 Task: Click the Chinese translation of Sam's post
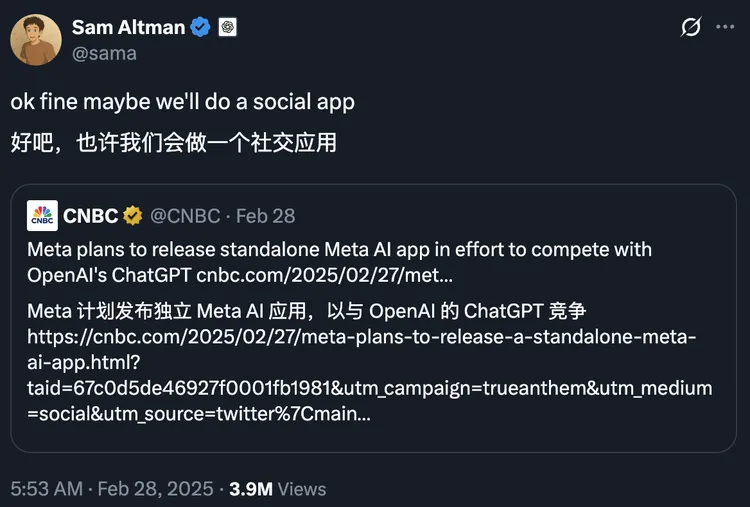click(x=173, y=143)
